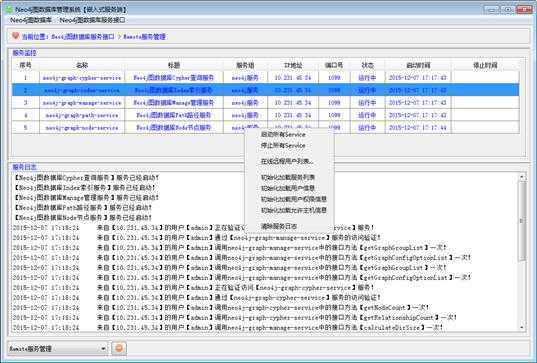Sort by the 序号 column header
Image resolution: width=537 pixels, height=363 pixels.
[x=26, y=65]
